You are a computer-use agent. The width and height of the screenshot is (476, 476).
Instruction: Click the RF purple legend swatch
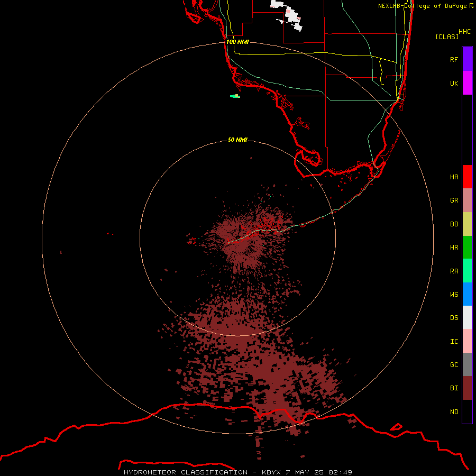click(467, 59)
